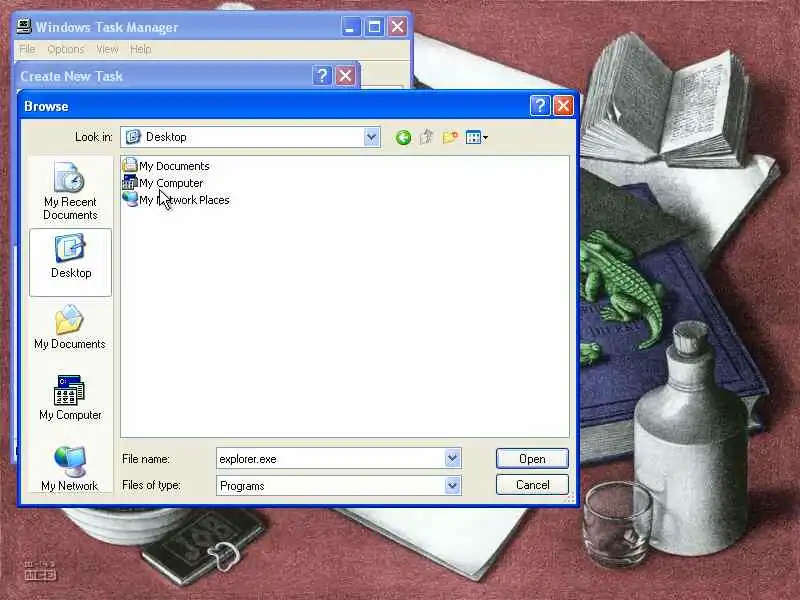The image size is (800, 600).
Task: Select My Documents in the file list
Action: point(166,166)
